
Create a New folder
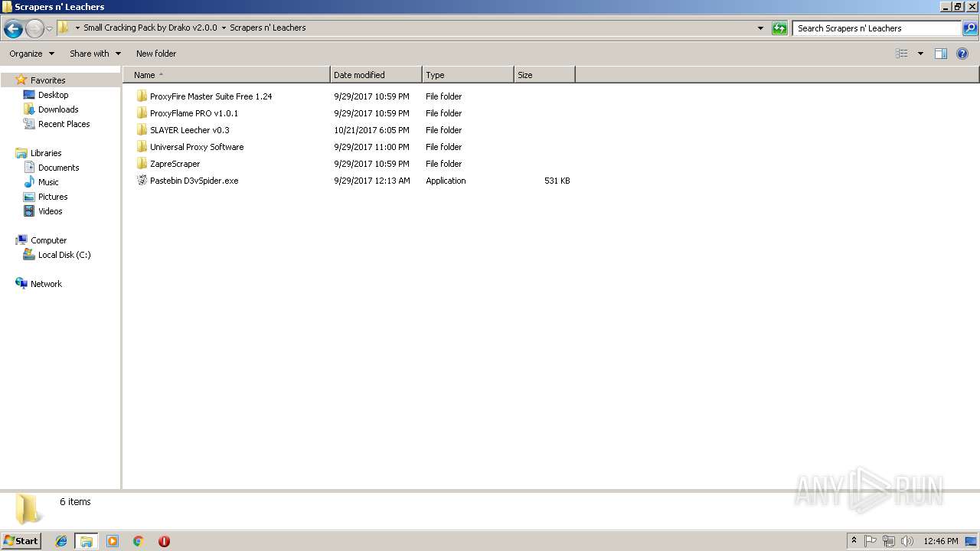156,54
